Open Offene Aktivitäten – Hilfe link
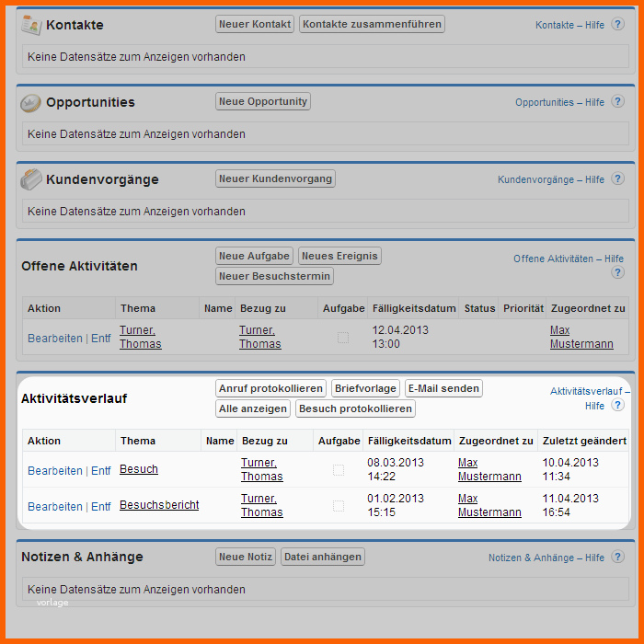 [569, 259]
